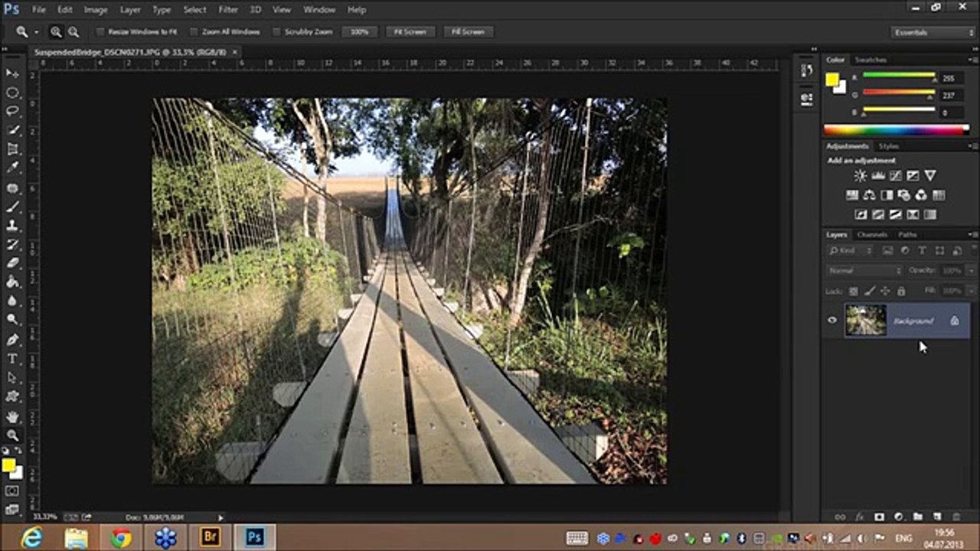Launch Adobe Bridge from taskbar
The width and height of the screenshot is (980, 551).
coord(210,537)
